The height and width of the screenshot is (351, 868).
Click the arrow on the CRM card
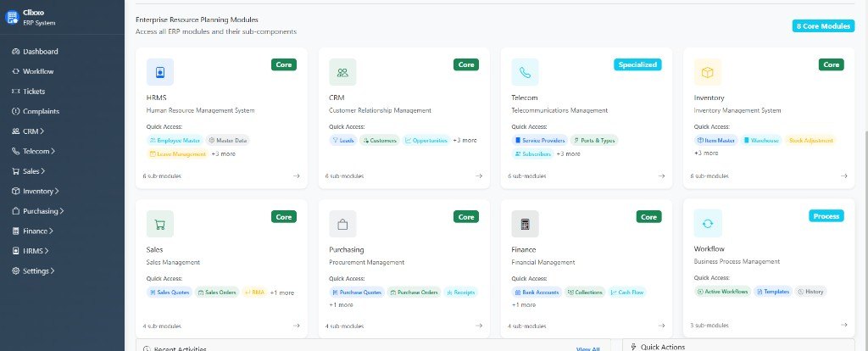[x=479, y=176]
